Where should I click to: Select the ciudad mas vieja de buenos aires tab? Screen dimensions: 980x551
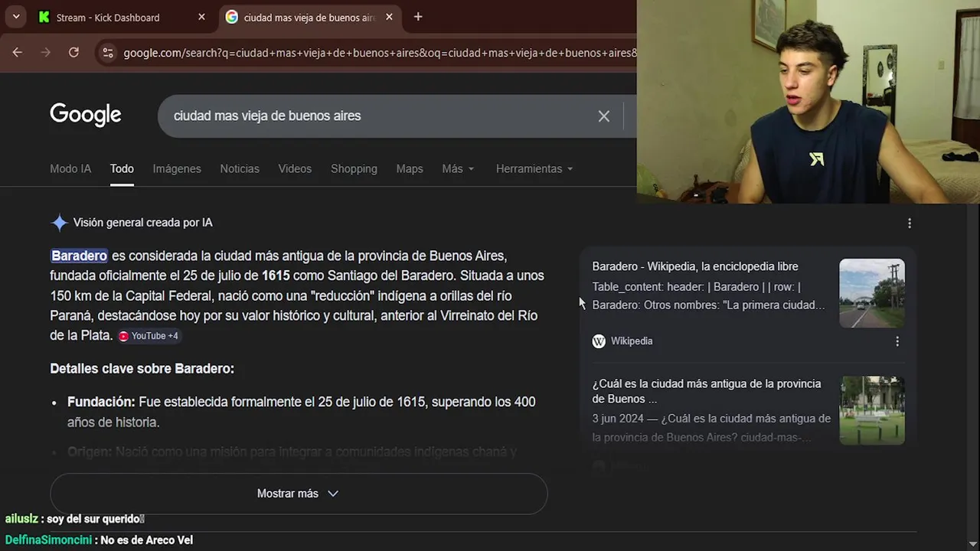309,17
